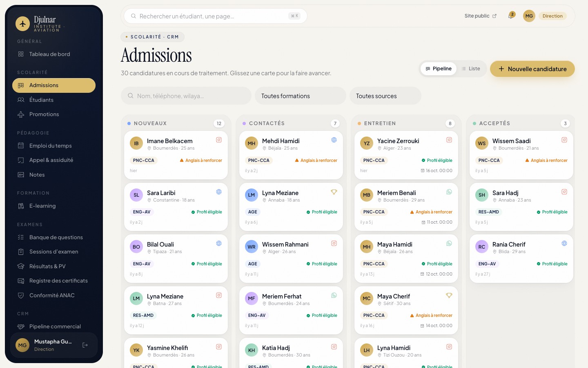Click the globe icon on Rania Cherif card
588x368 pixels.
(x=564, y=243)
